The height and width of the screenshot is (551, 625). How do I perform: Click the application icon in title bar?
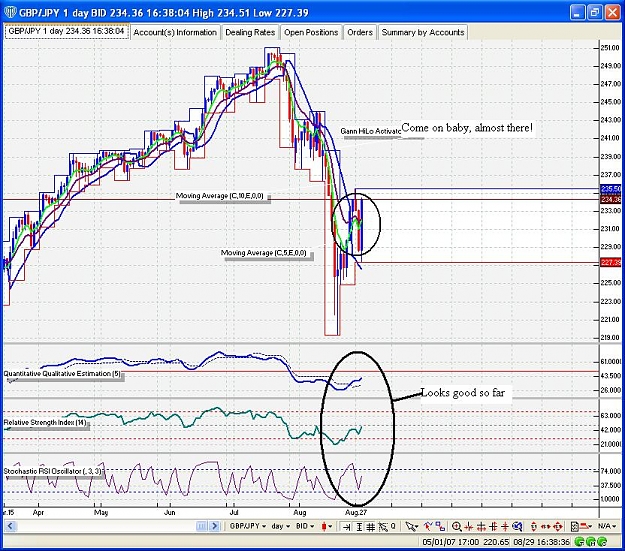pyautogui.click(x=10, y=12)
